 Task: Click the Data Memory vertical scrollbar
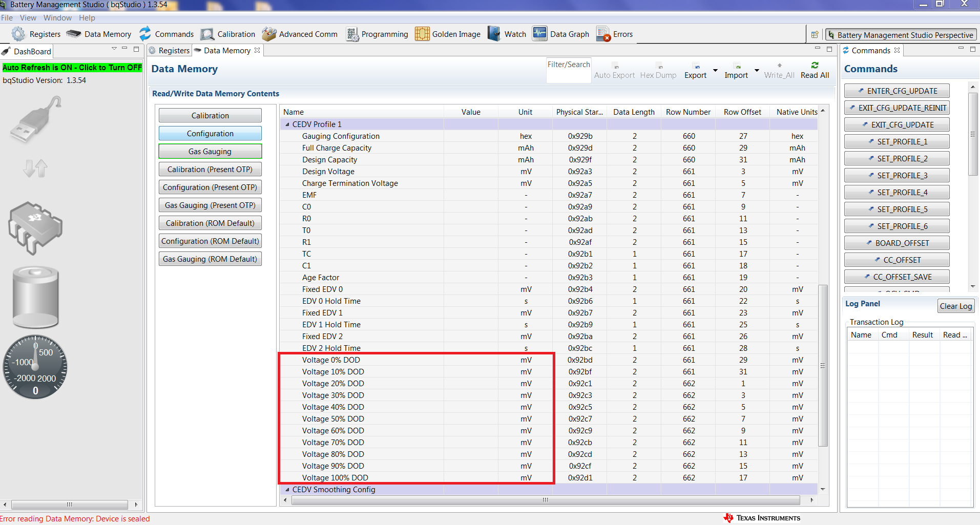tap(823, 365)
